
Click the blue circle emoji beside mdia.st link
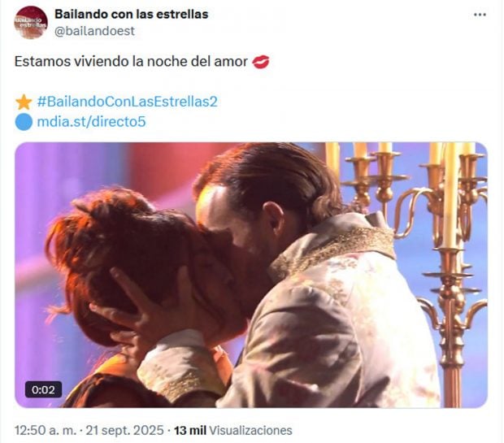pyautogui.click(x=24, y=122)
